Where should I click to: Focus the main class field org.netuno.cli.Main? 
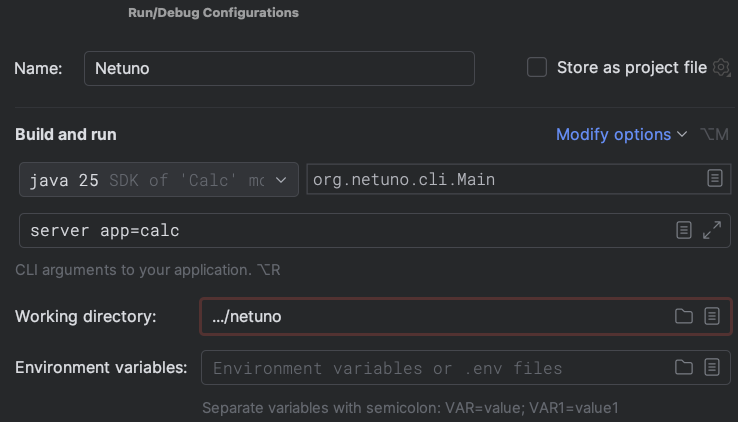tap(500, 180)
